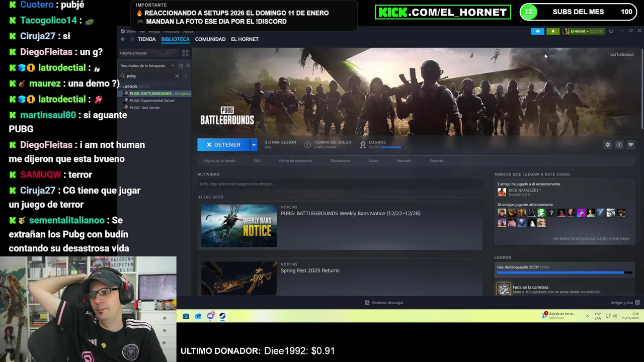Viewport: 644px width, 362px height.
Task: Open dropdown arrow next to DETENER
Action: [254, 145]
